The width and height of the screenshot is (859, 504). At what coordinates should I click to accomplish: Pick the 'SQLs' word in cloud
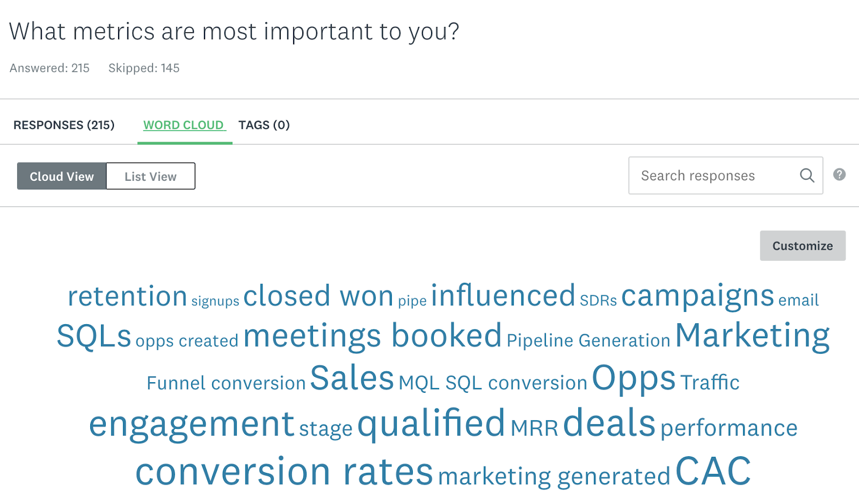tap(94, 337)
